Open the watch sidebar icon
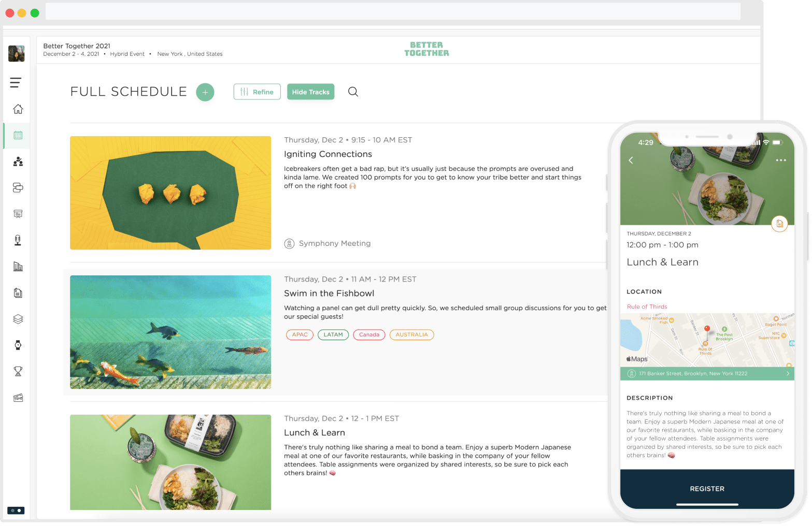The height and width of the screenshot is (526, 812). (18, 345)
